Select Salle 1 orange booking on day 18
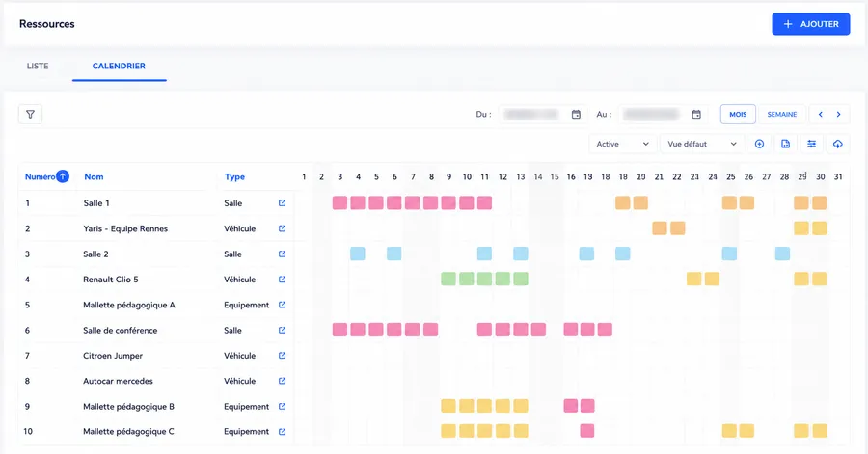868x454 pixels. point(623,202)
